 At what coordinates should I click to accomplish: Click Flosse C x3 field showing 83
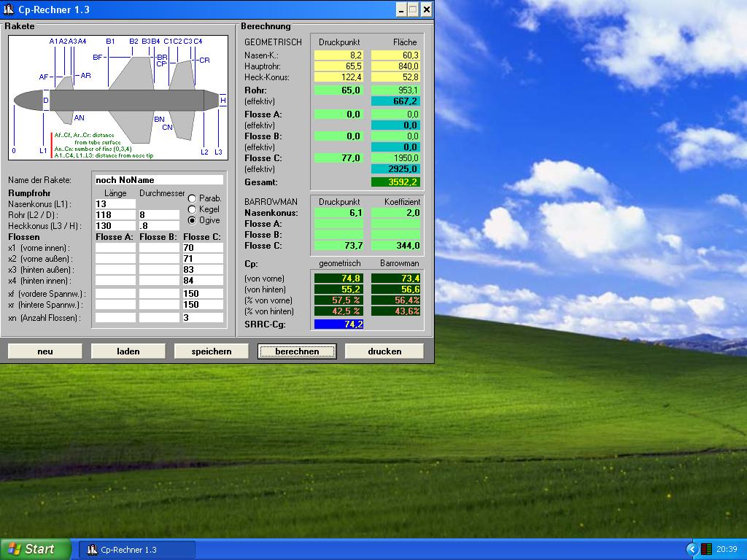pos(203,270)
